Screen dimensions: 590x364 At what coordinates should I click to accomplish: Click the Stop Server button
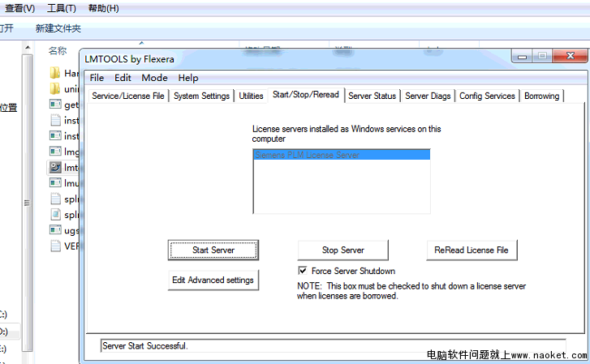tap(342, 250)
